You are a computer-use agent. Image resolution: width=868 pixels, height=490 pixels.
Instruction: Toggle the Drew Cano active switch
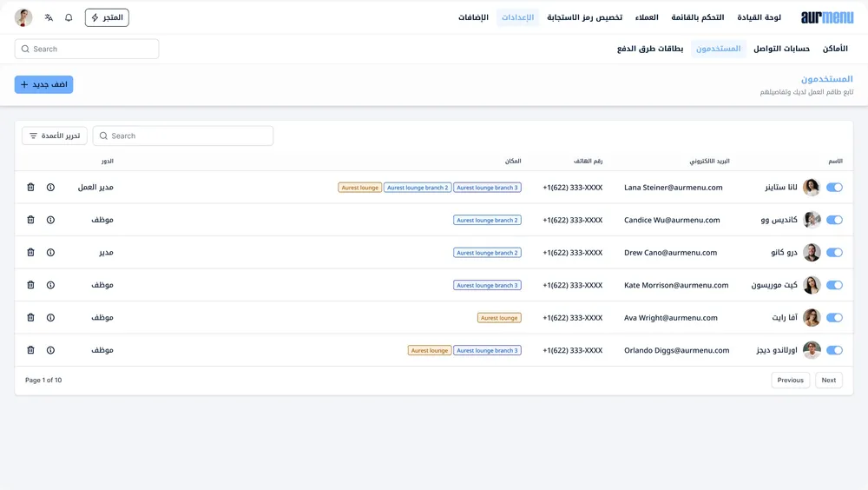point(834,252)
